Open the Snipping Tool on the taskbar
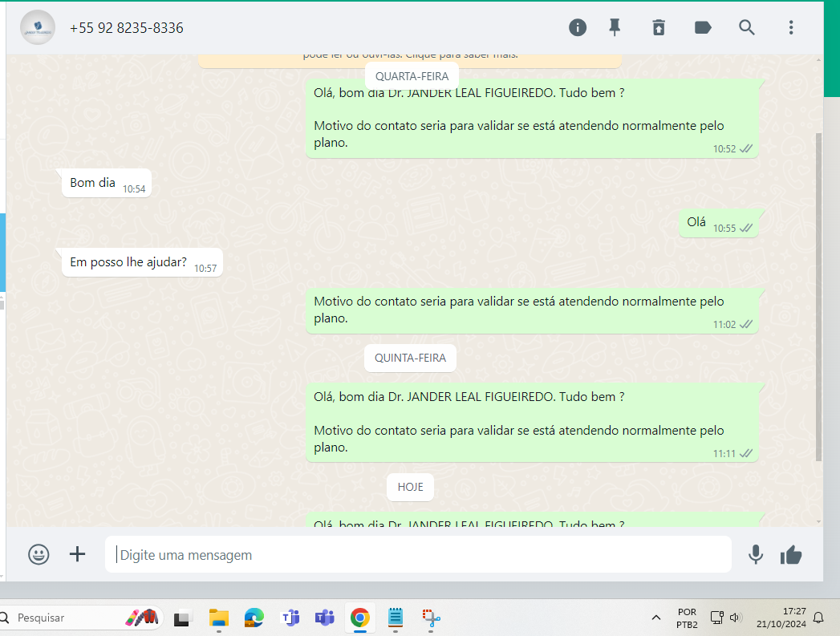The width and height of the screenshot is (840, 636). coord(431,618)
